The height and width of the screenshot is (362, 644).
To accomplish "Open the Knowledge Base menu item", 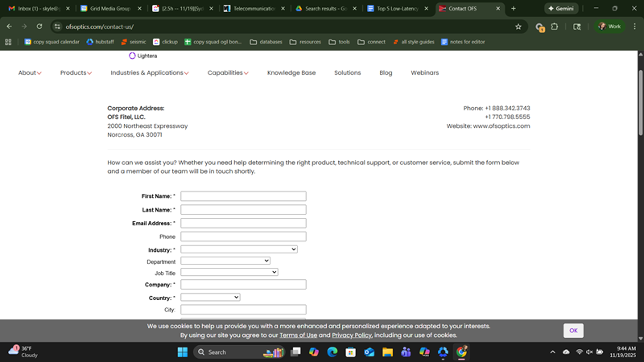I will click(x=291, y=72).
